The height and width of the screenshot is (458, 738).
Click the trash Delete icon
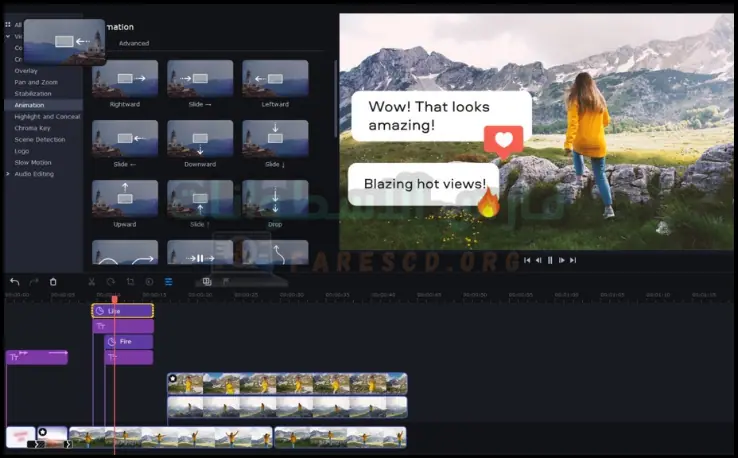(x=53, y=282)
